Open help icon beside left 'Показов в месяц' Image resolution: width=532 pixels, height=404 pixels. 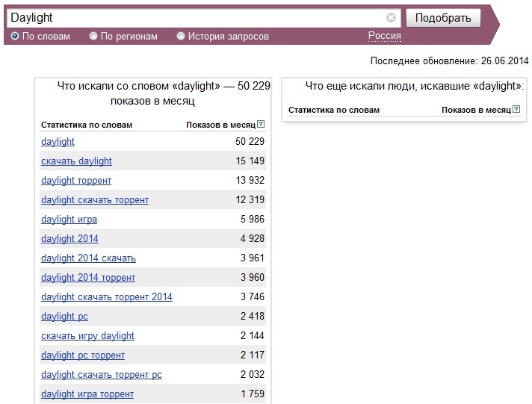(261, 124)
